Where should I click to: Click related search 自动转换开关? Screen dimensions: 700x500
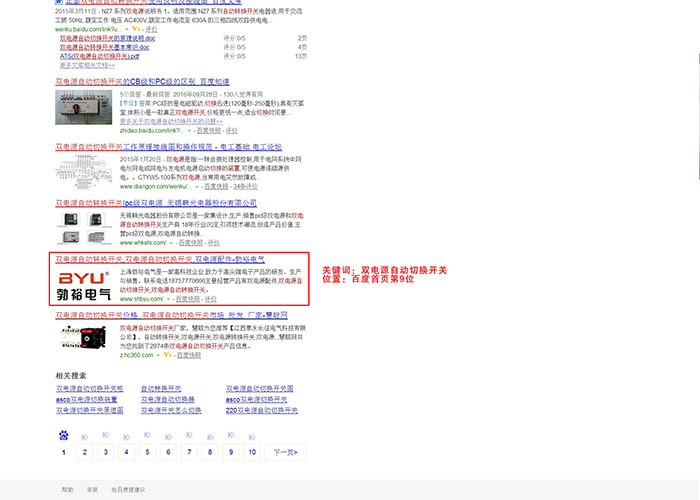(161, 389)
